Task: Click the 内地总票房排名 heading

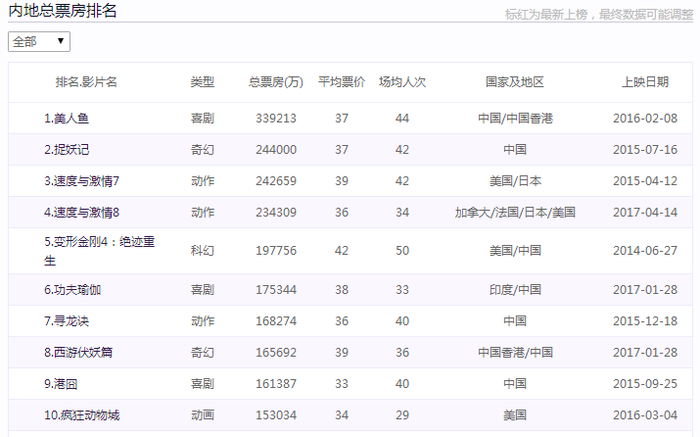Action: 62,10
